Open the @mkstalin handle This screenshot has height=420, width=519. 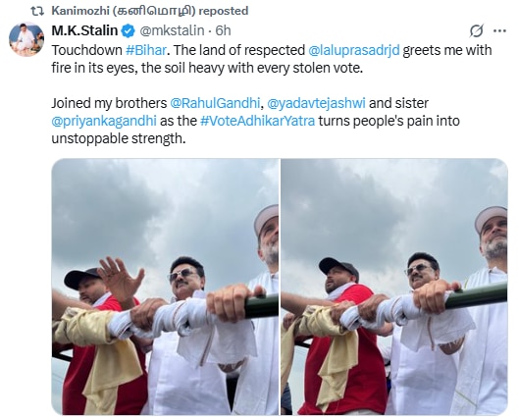coord(172,30)
